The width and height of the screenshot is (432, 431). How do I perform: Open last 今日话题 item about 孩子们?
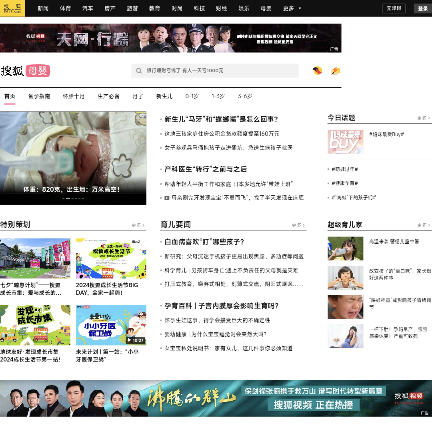pyautogui.click(x=354, y=197)
